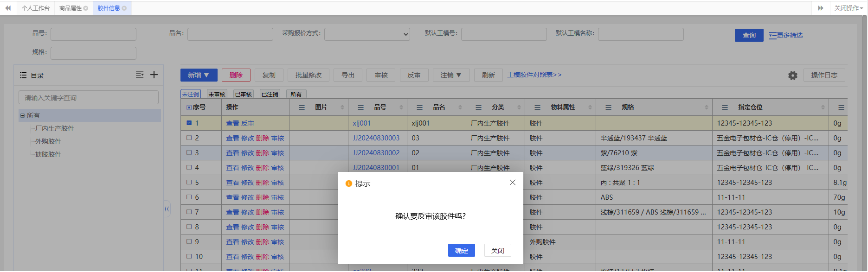
Task: Toggle the select-all checkbox in the 序号 header
Action: [189, 108]
